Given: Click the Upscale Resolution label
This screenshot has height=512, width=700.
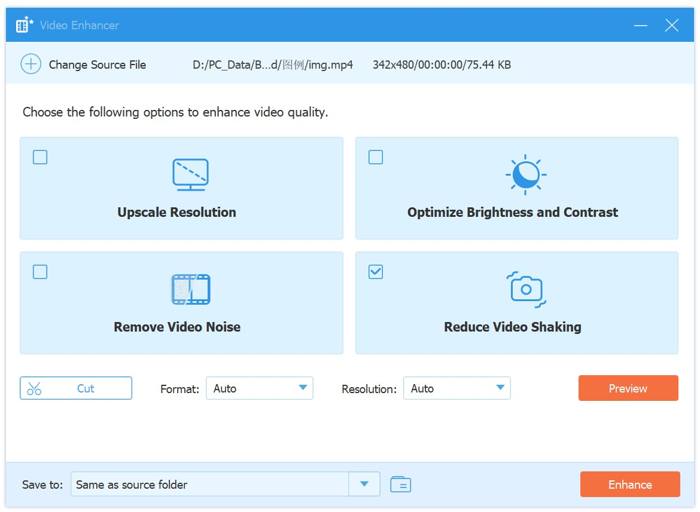Looking at the screenshot, I should pyautogui.click(x=177, y=212).
